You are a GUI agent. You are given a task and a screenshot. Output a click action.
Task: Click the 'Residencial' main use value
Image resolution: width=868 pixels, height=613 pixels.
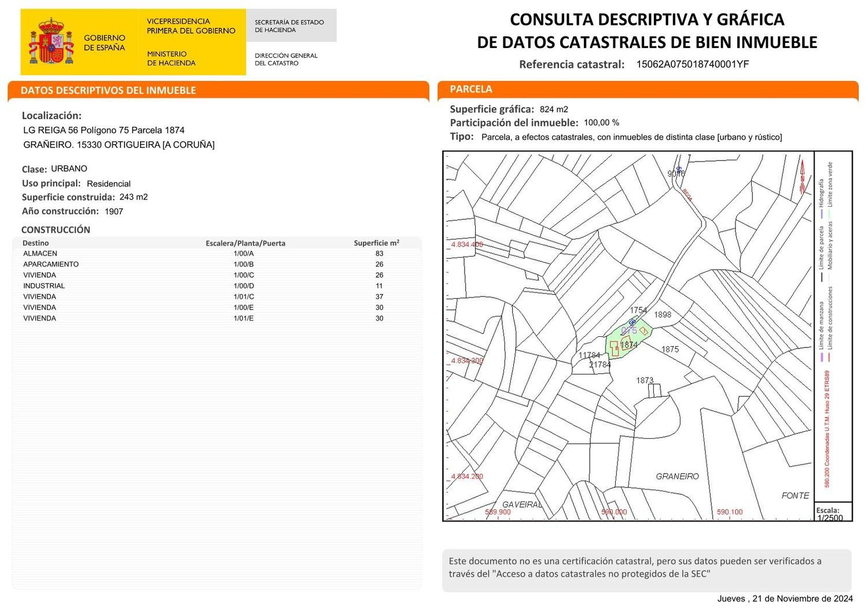click(x=109, y=183)
